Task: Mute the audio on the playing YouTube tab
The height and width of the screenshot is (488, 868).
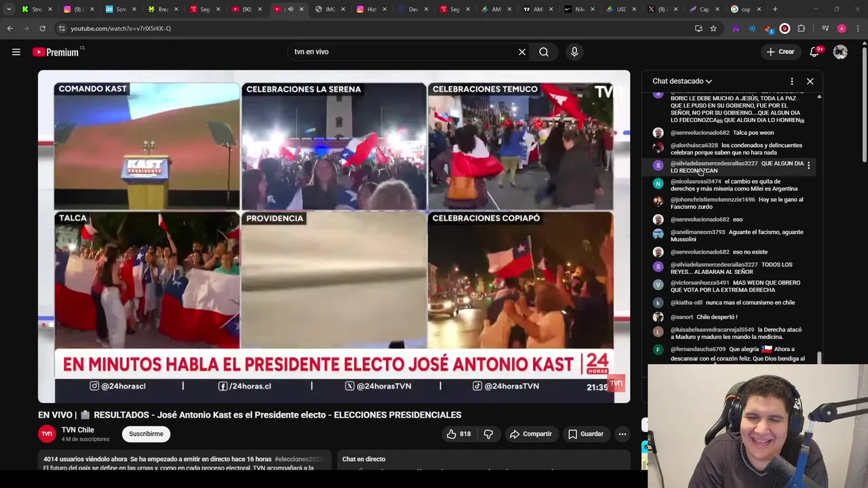Action: (290, 9)
